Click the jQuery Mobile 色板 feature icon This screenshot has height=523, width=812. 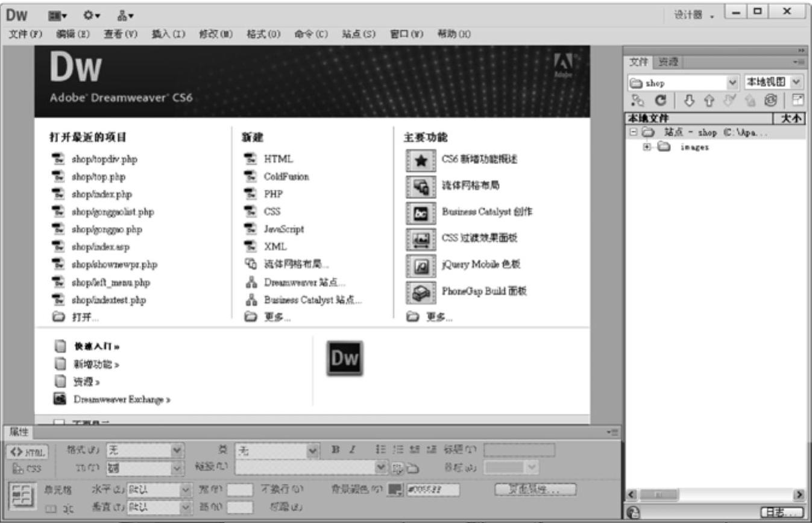(422, 265)
